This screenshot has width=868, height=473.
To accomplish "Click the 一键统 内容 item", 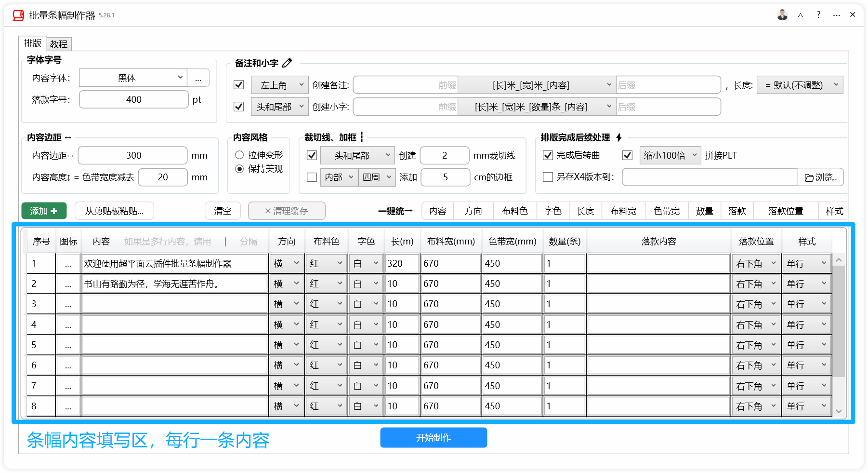I will pos(438,211).
